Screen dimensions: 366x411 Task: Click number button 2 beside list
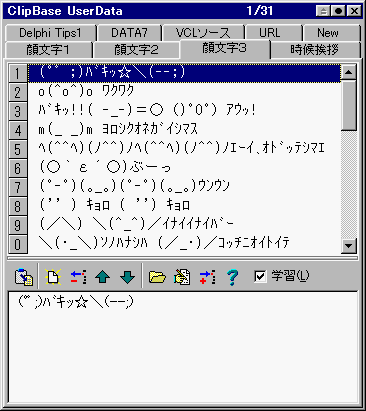[18, 92]
